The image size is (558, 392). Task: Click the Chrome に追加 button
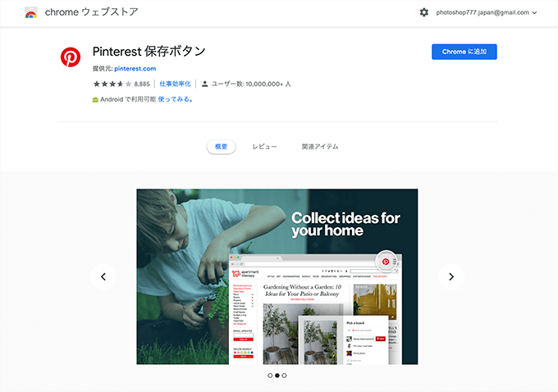(x=464, y=52)
